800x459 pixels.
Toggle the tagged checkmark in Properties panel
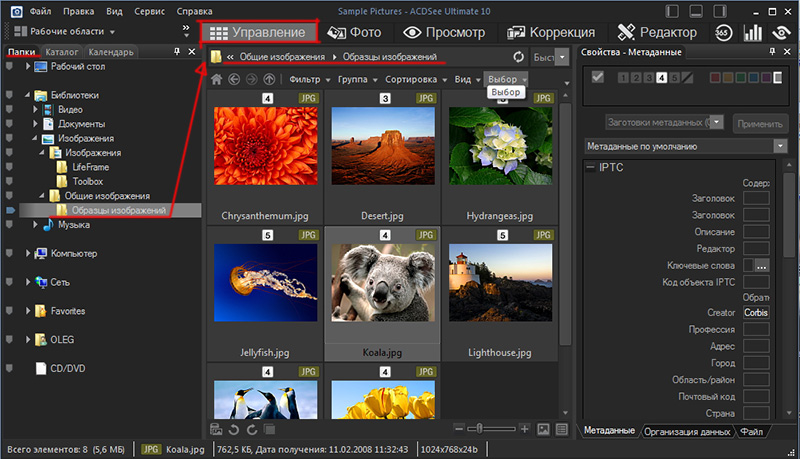coord(597,77)
